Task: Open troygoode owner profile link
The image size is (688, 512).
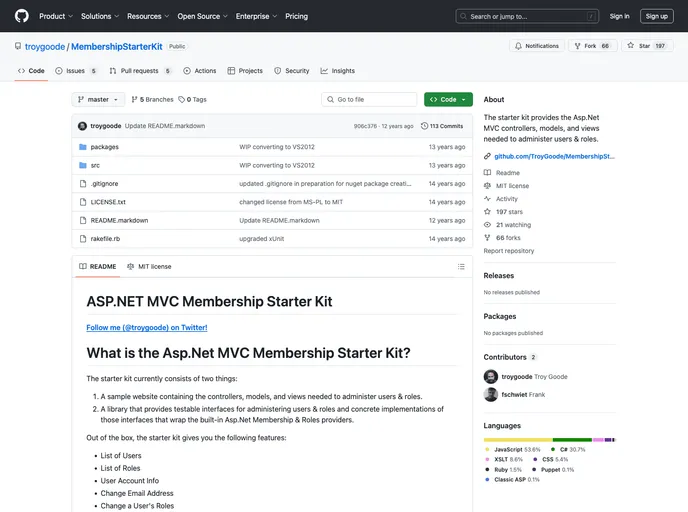Action: pos(45,47)
